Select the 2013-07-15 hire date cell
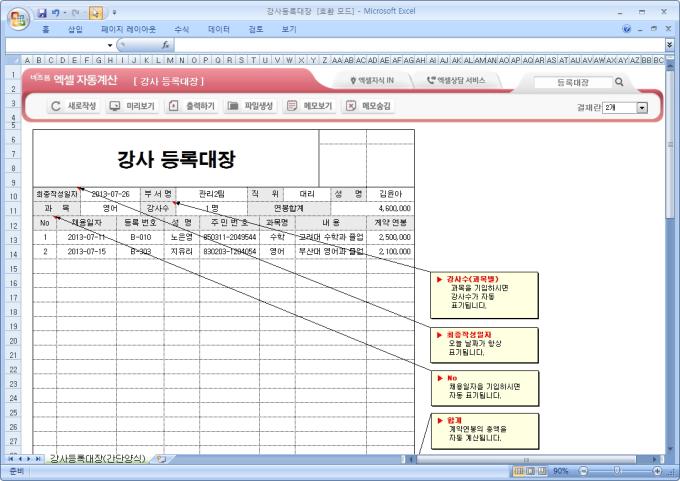The height and width of the screenshot is (481, 680). tap(87, 252)
